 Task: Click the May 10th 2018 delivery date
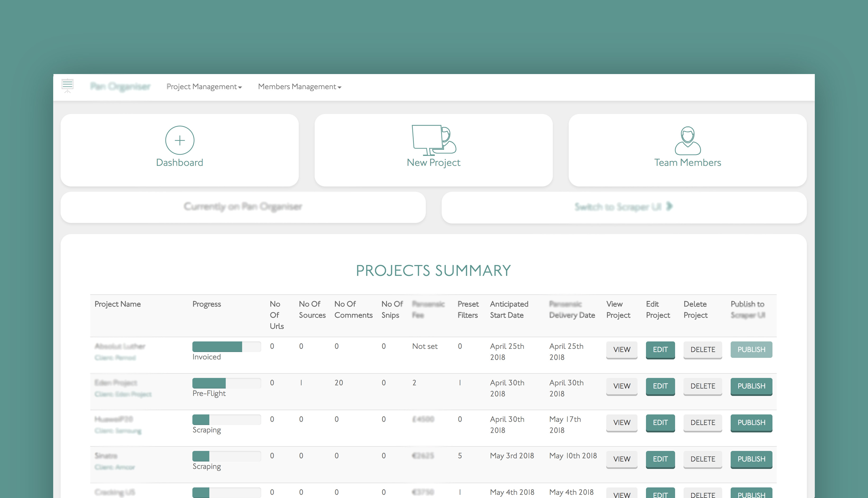[573, 456]
